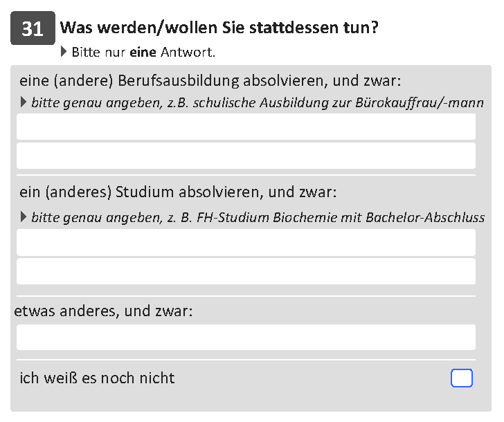504x422 pixels.
Task: Tick the "ich weiß es noch nicht" checkbox
Action: pos(462,378)
